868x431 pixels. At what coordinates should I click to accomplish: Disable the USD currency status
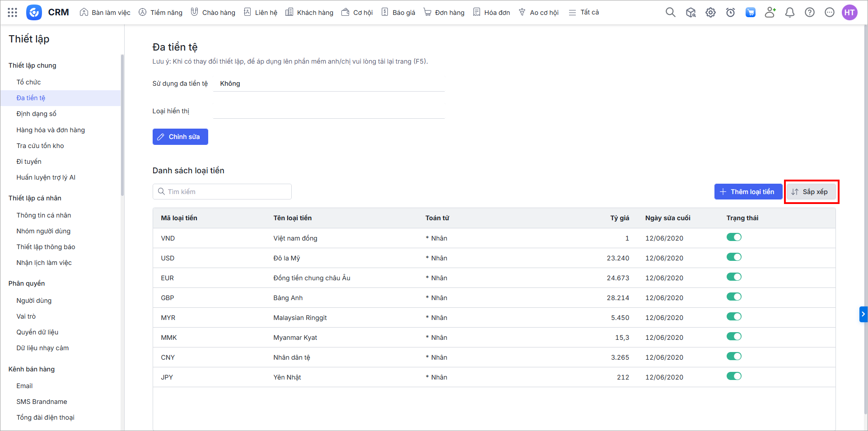tap(734, 257)
